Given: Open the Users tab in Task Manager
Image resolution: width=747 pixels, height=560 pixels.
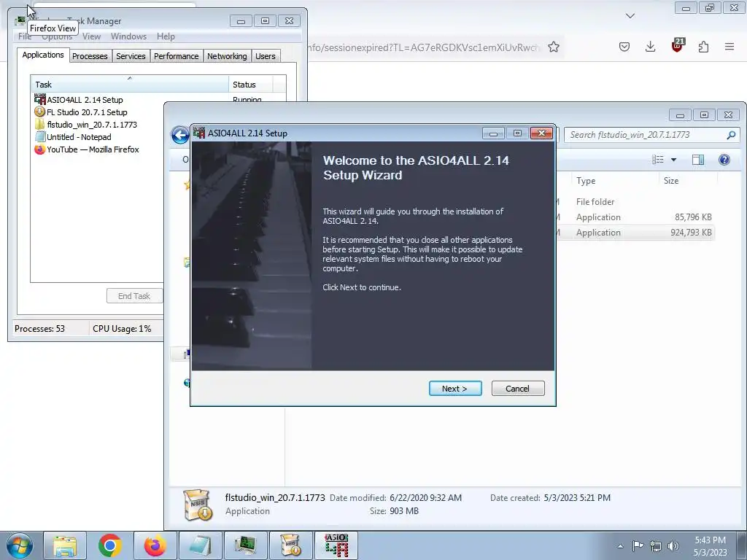Looking at the screenshot, I should [266, 56].
